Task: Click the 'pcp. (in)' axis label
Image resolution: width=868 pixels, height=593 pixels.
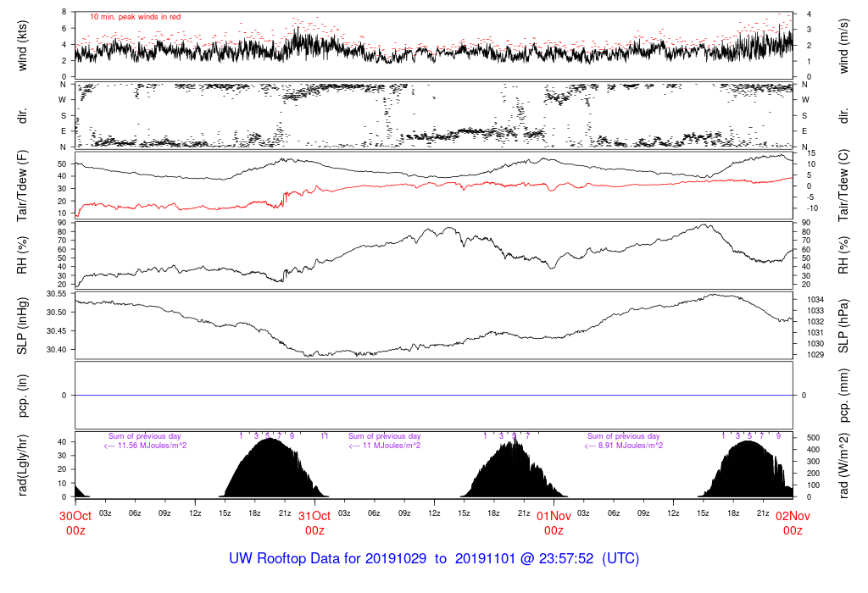Action: click(x=24, y=395)
